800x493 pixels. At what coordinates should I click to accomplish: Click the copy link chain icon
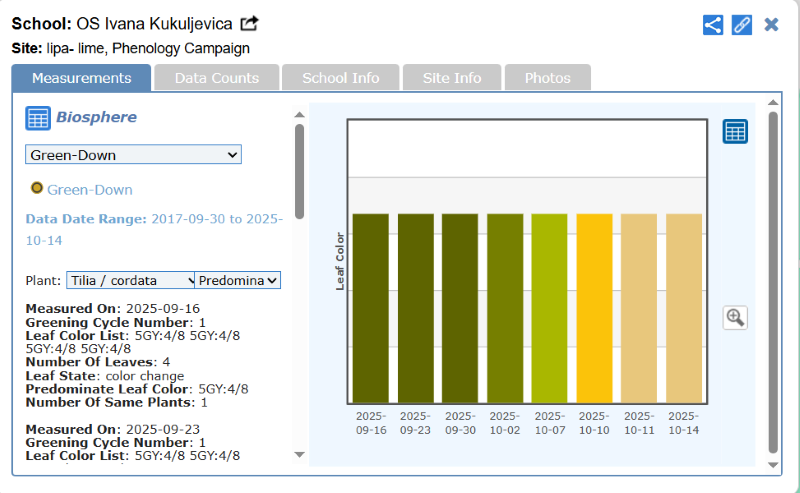click(741, 25)
